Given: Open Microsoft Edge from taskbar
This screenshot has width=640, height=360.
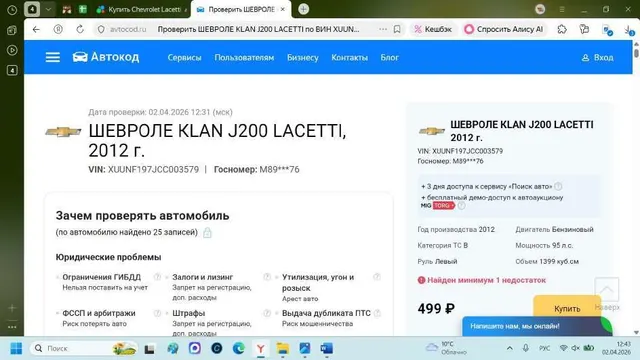Looking at the screenshot, I should click(239, 349).
